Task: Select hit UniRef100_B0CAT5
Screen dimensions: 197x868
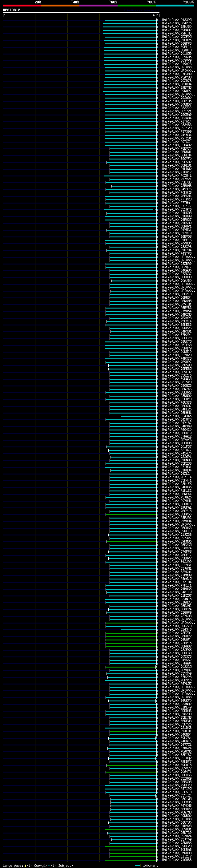Action: coord(177,765)
